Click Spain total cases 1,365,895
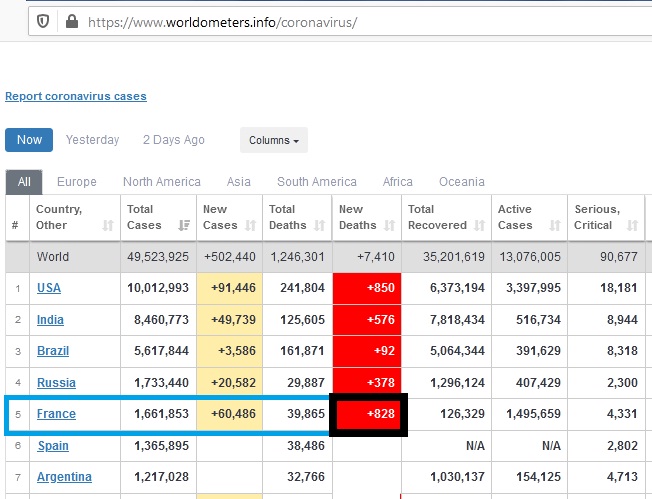This screenshot has height=499, width=652. coord(161,445)
